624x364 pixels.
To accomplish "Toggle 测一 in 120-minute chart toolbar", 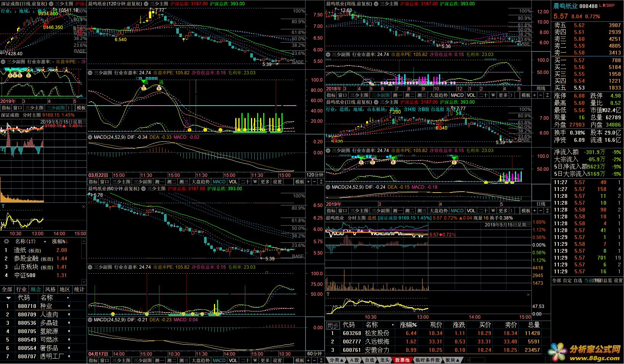I will pyautogui.click(x=159, y=182).
